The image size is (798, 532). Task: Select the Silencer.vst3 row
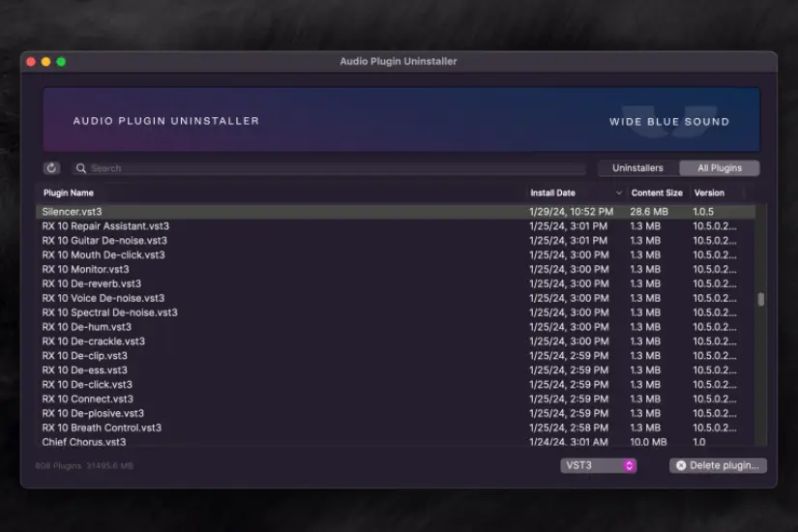(396, 211)
